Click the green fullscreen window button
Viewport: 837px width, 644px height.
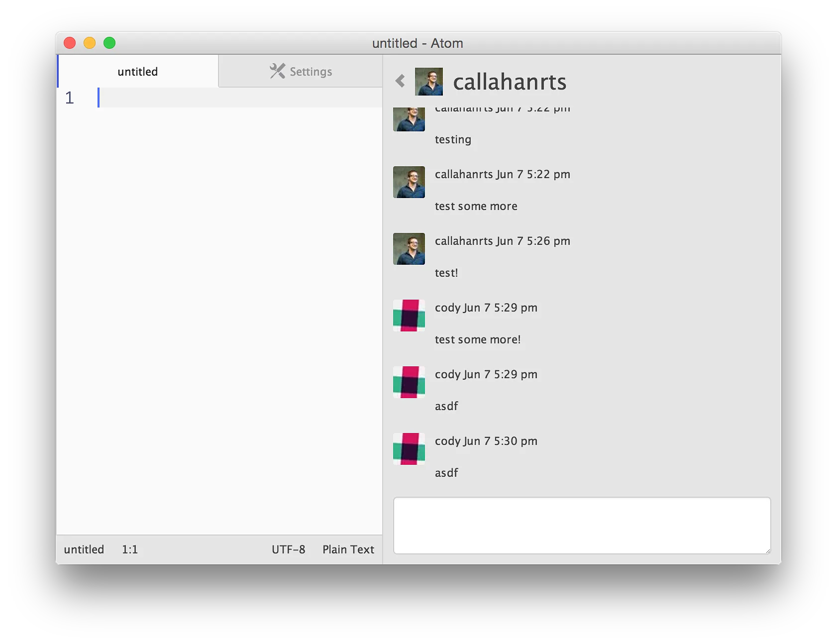tap(109, 43)
